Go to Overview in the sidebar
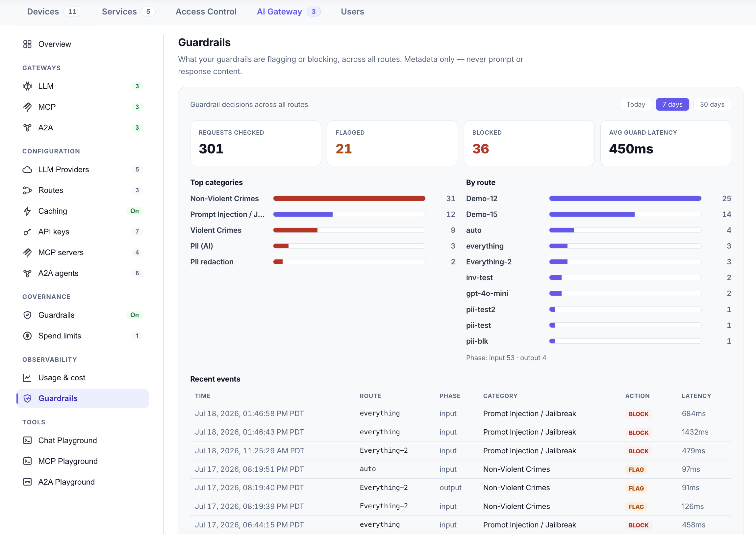Viewport: 756px width, 534px height. click(x=83, y=44)
